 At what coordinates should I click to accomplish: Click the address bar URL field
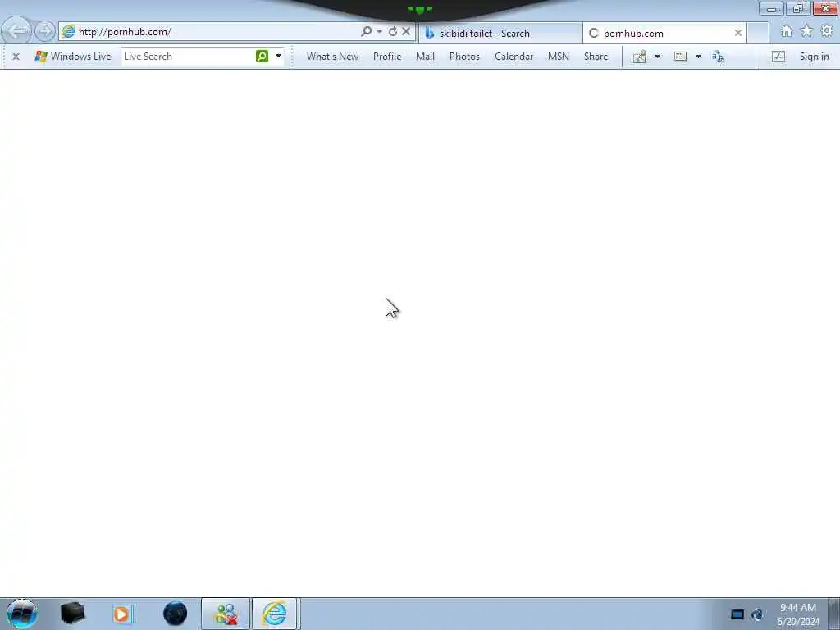tap(209, 32)
